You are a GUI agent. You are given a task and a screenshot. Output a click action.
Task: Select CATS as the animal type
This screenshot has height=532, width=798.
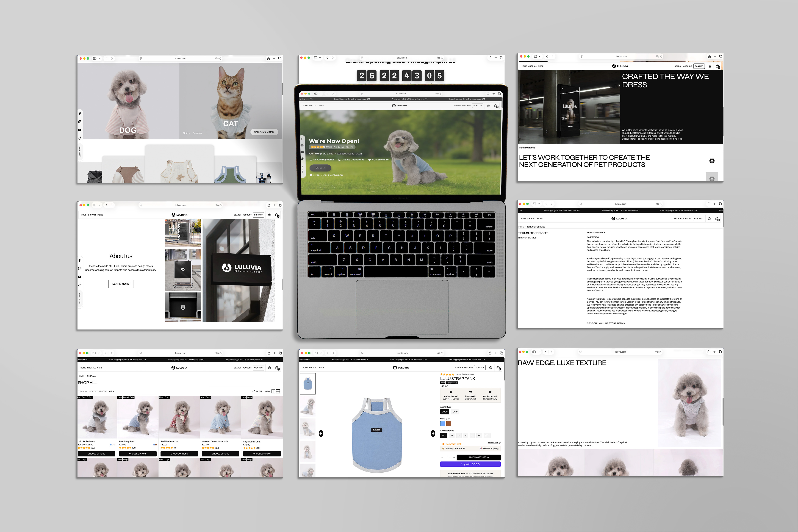(455, 412)
